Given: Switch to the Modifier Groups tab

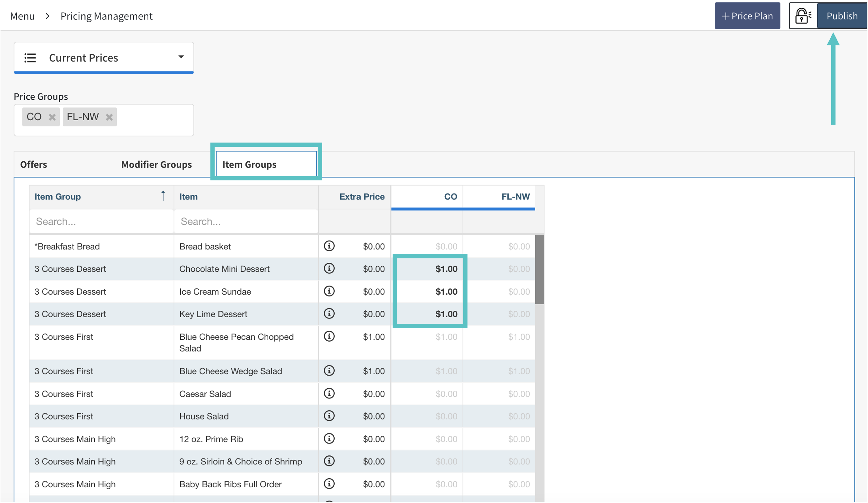Looking at the screenshot, I should (156, 165).
